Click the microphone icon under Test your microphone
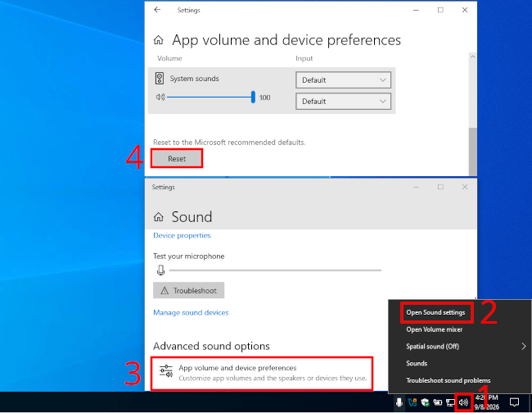The height and width of the screenshot is (413, 532). coord(160,270)
